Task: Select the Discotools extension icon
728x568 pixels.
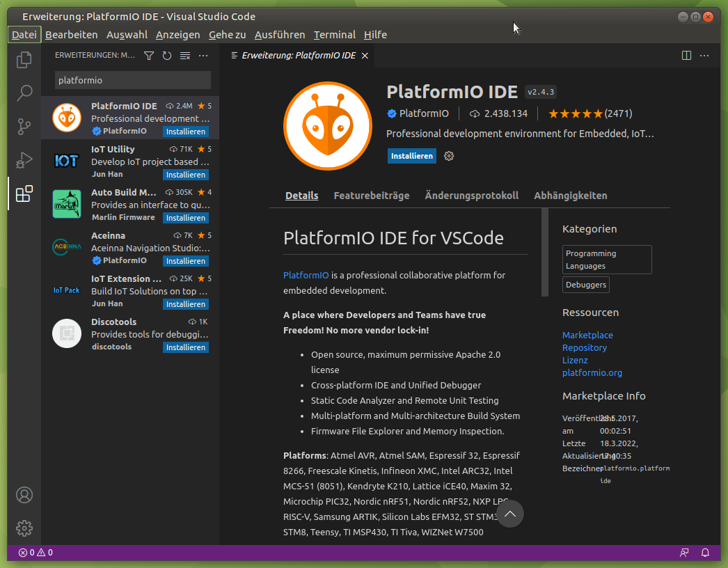Action: (x=67, y=333)
